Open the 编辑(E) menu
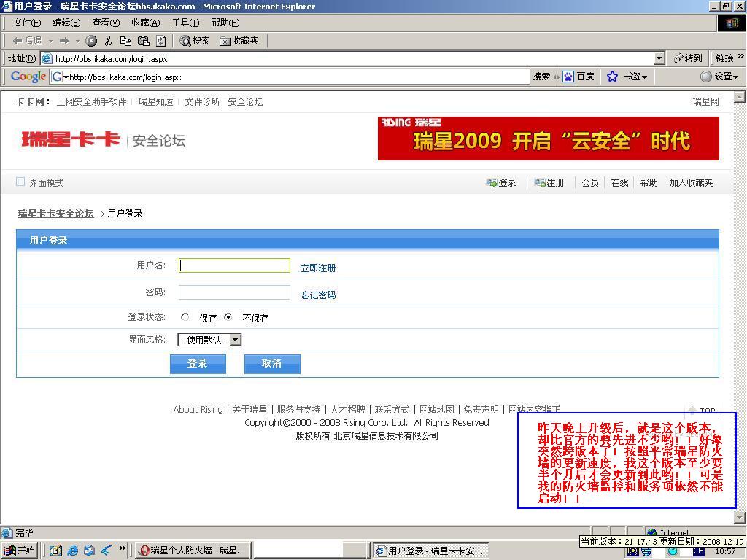 [66, 23]
